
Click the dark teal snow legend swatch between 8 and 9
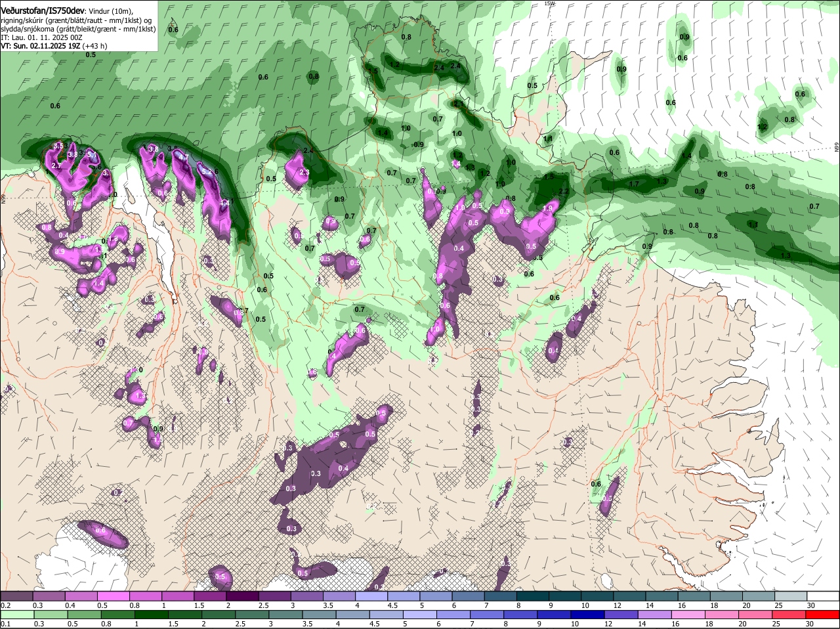click(532, 596)
